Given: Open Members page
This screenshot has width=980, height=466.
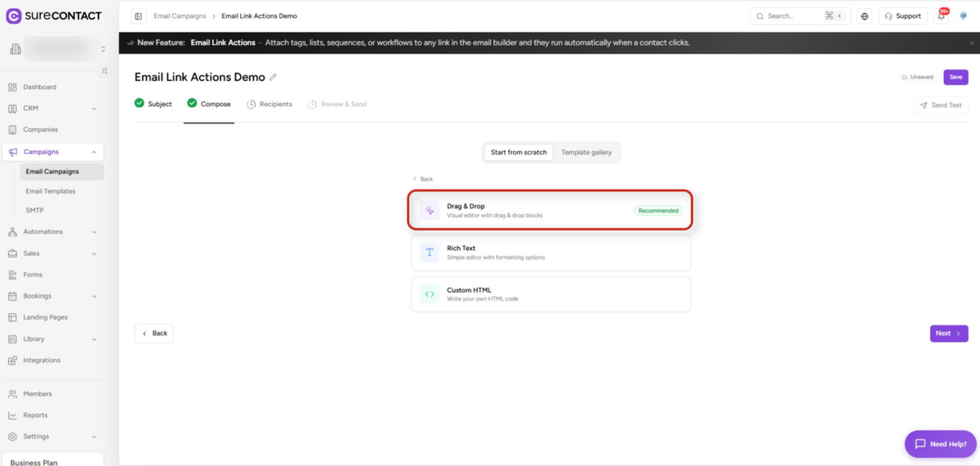Looking at the screenshot, I should [x=52, y=394].
